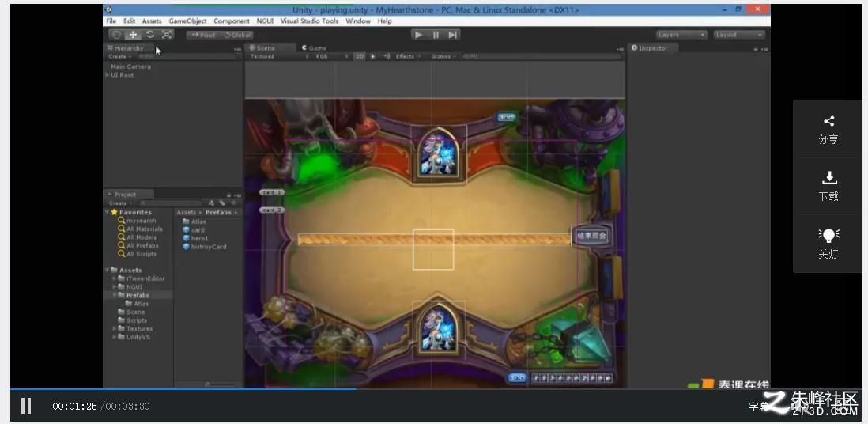This screenshot has height=424, width=868.
Task: Select the Move tool in Unity toolbar
Action: (133, 34)
